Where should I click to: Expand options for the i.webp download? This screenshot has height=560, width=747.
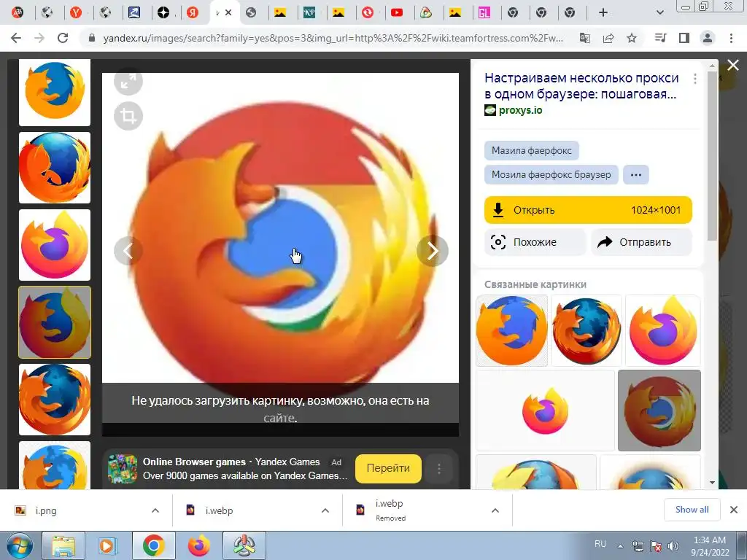coord(325,510)
